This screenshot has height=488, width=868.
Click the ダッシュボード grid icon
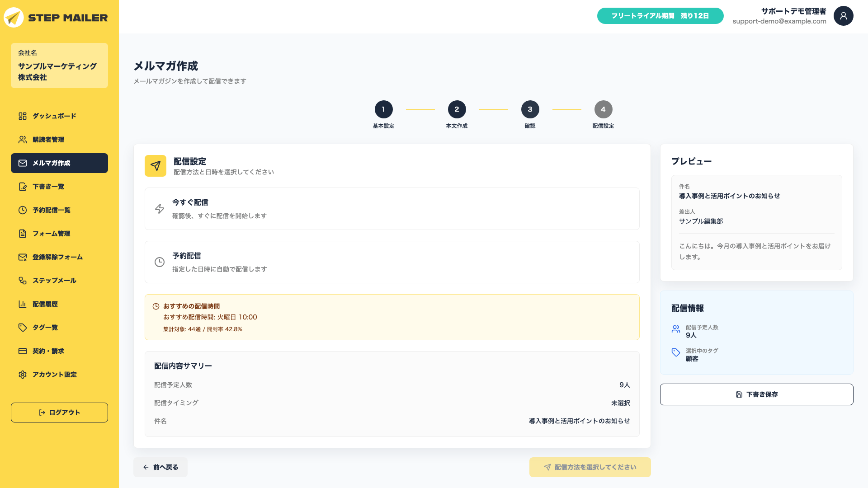coord(23,116)
